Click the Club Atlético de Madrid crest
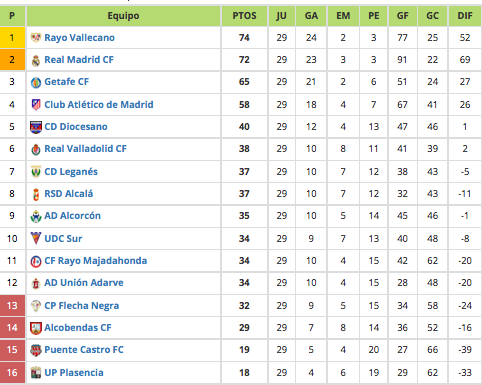 point(36,105)
